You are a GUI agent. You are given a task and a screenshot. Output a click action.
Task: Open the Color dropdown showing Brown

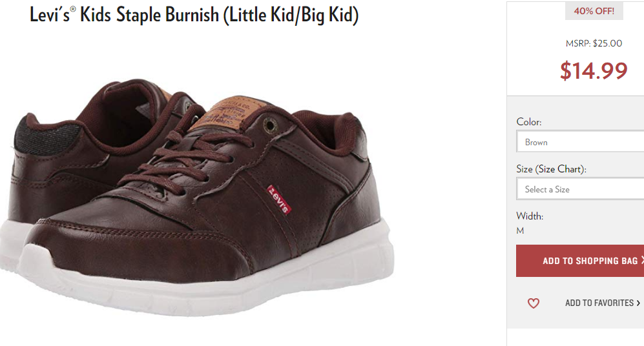580,142
